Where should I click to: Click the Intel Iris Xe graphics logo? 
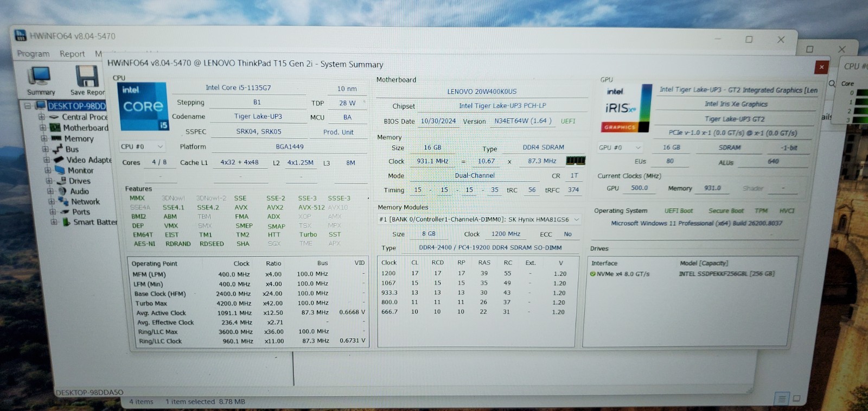(x=626, y=108)
